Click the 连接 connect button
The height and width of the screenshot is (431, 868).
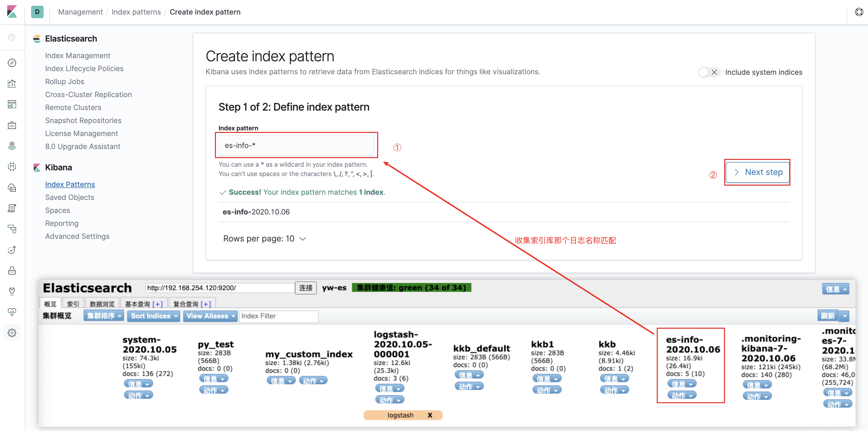pyautogui.click(x=306, y=287)
